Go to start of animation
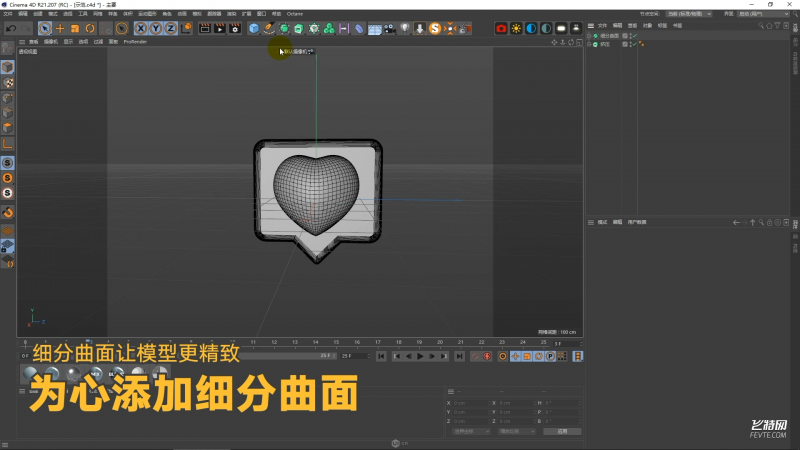The width and height of the screenshot is (800, 450). pyautogui.click(x=381, y=356)
